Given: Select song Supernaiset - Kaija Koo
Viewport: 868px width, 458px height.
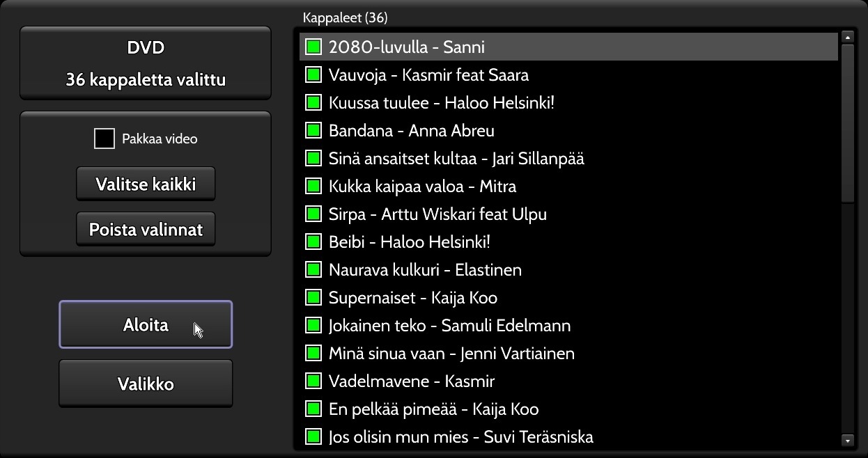Looking at the screenshot, I should 413,298.
